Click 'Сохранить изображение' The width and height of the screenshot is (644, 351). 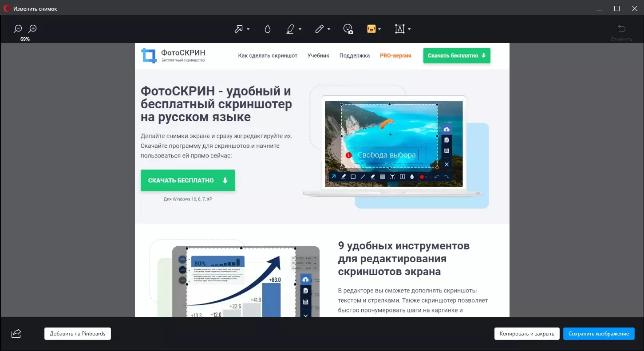(x=599, y=333)
